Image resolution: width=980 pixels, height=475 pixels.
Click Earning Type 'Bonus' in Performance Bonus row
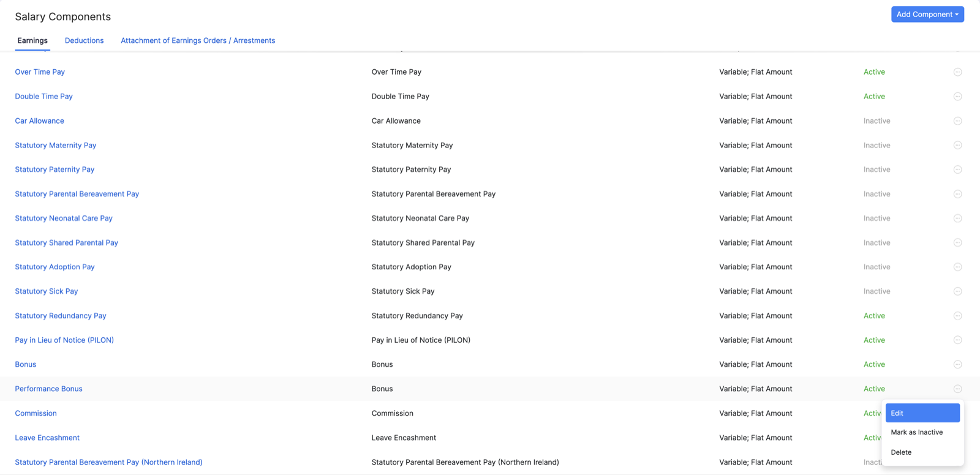pyautogui.click(x=382, y=389)
